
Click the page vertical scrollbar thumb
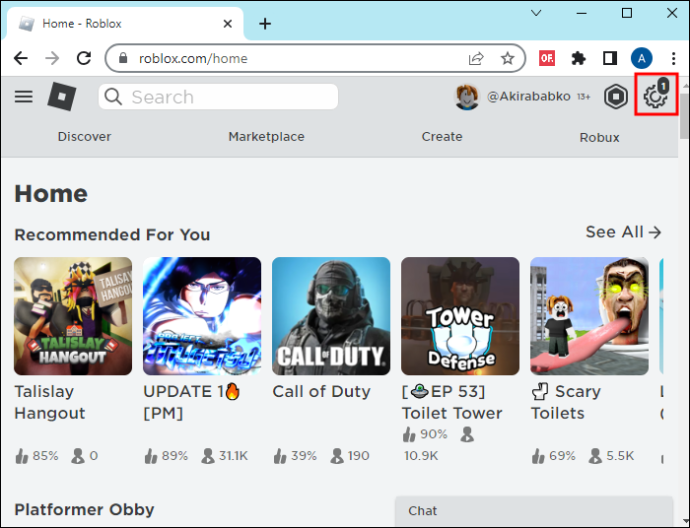[684, 117]
